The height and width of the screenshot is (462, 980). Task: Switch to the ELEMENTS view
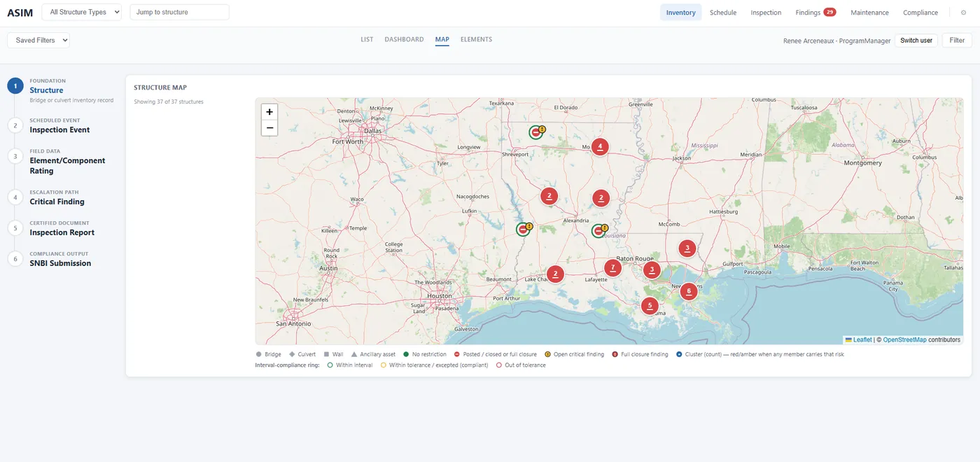pos(476,40)
